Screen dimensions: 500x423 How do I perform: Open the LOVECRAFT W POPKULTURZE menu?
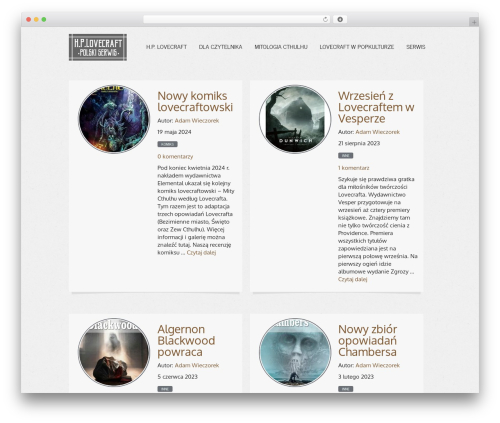click(x=357, y=47)
